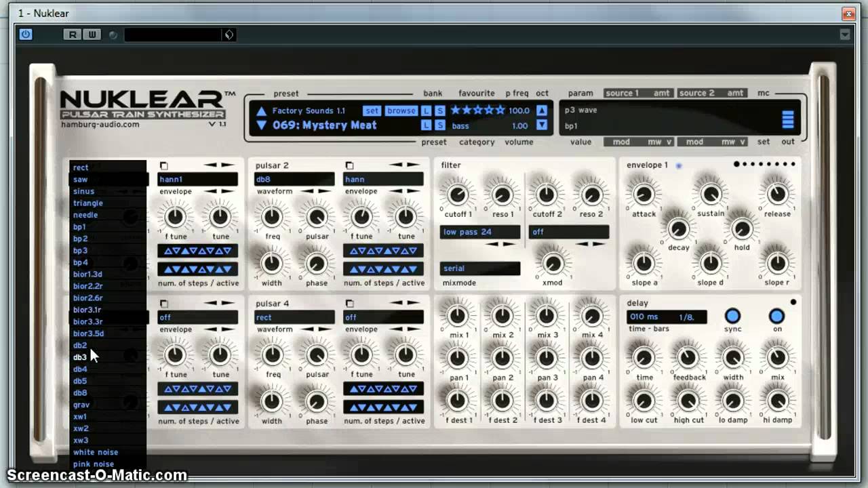The width and height of the screenshot is (868, 488).
Task: Click the mc blue bars icon
Action: coord(787,119)
